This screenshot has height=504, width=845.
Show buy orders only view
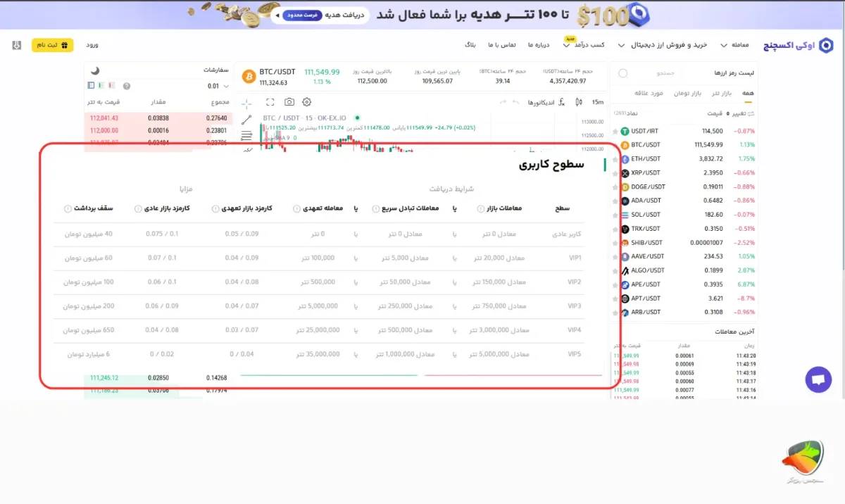[101, 85]
